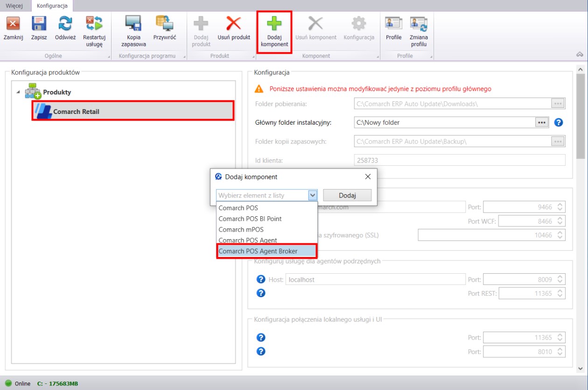Screen dimensions: 588x390
Task: Select the Konfiguracja ribbon tab
Action: click(52, 6)
